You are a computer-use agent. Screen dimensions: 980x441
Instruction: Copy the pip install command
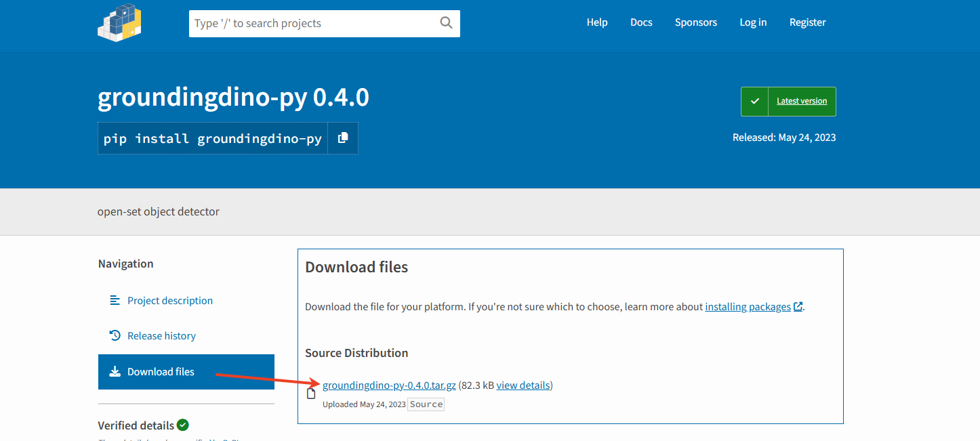pyautogui.click(x=343, y=138)
